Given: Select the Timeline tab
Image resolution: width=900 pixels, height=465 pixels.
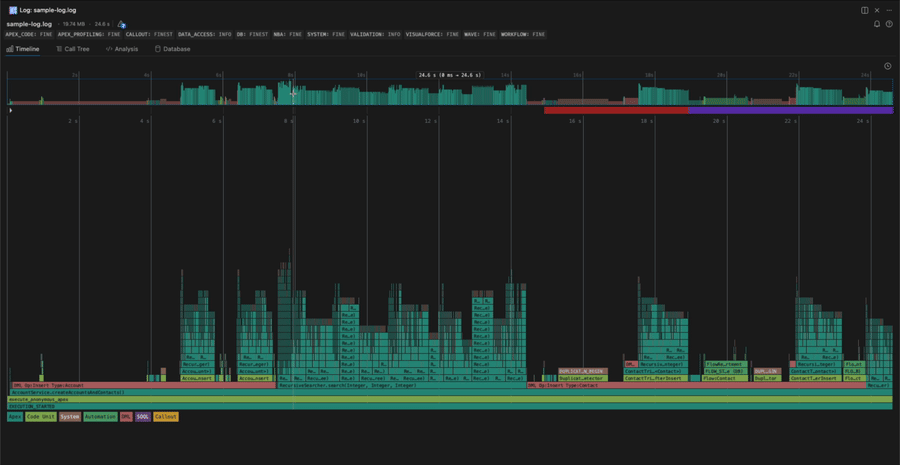Looking at the screenshot, I should pos(23,49).
